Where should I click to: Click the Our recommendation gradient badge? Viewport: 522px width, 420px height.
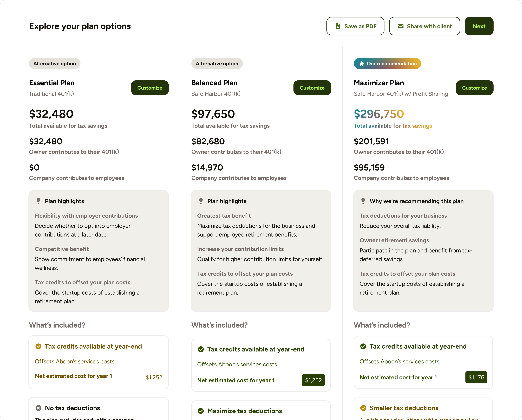[x=387, y=64]
